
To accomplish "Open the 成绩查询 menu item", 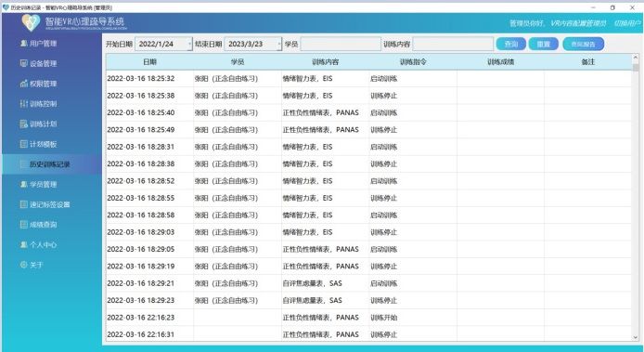I will (43, 225).
